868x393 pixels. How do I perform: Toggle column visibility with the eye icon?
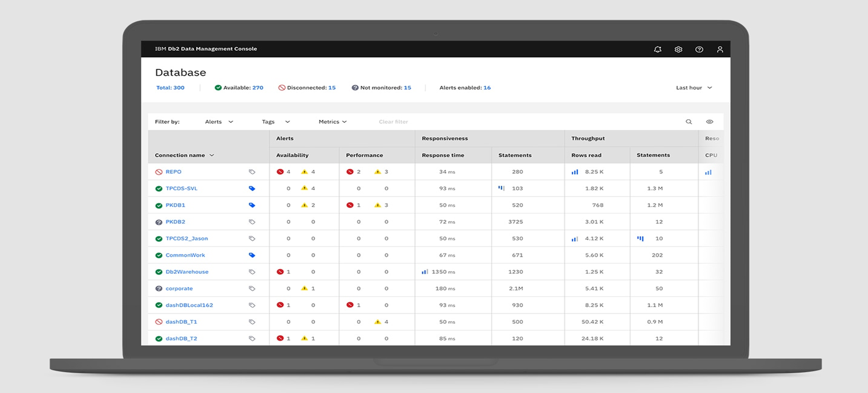point(709,122)
